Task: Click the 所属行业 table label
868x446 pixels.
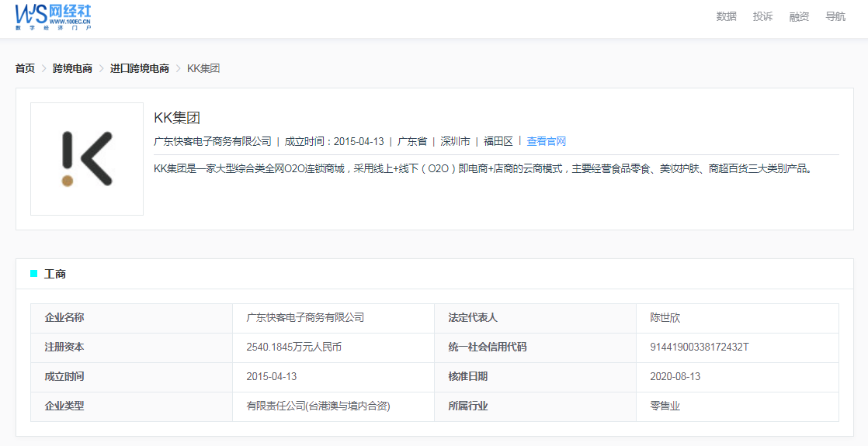Action: click(467, 406)
